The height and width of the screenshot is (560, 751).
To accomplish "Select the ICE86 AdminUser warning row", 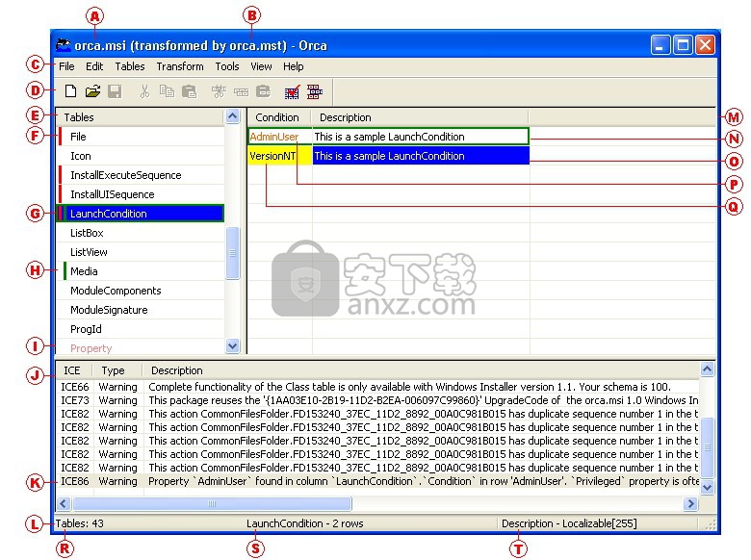I will pos(377,481).
